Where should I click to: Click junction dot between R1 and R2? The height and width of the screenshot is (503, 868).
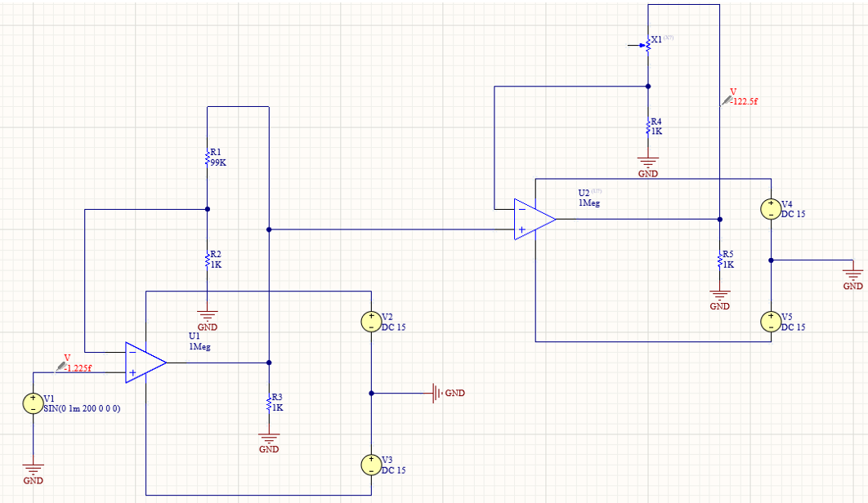pyautogui.click(x=208, y=209)
